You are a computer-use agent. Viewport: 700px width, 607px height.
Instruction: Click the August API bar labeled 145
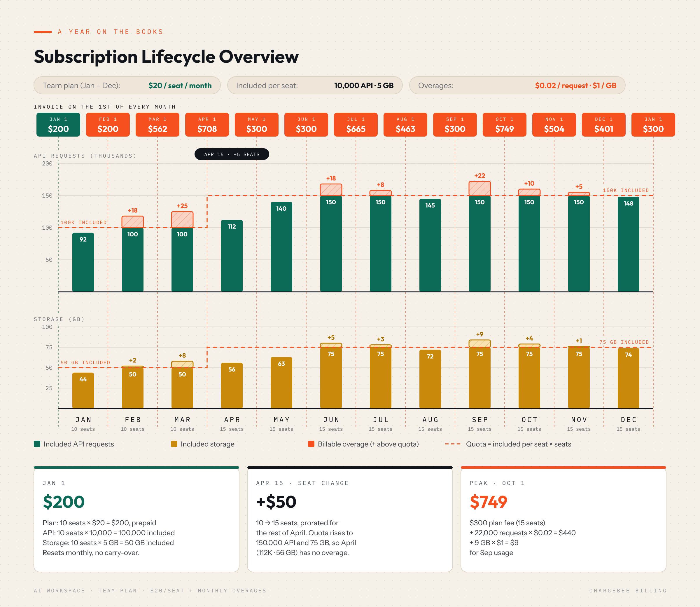(x=430, y=245)
